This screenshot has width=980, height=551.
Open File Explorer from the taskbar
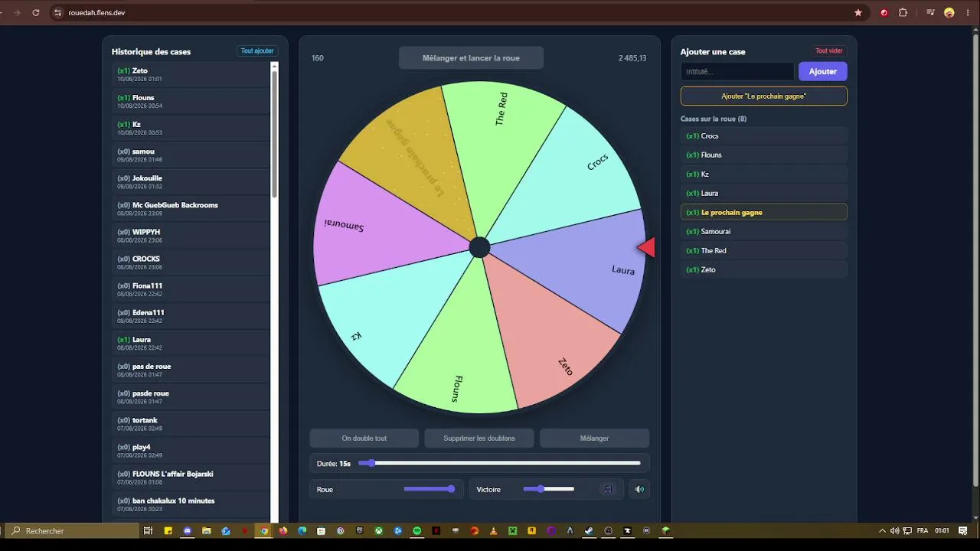tap(207, 531)
